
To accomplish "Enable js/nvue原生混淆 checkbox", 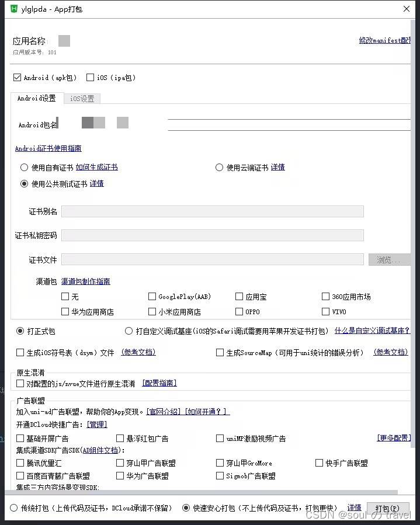I will point(20,383).
